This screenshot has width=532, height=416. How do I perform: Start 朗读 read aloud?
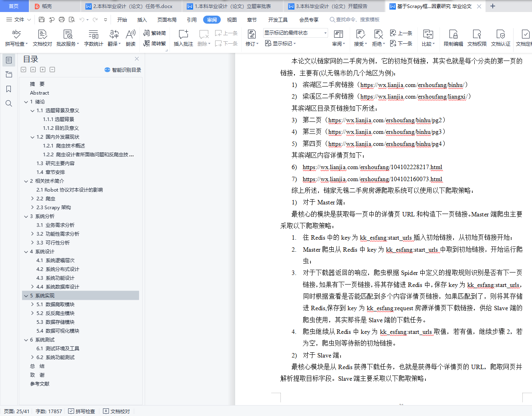click(x=131, y=38)
